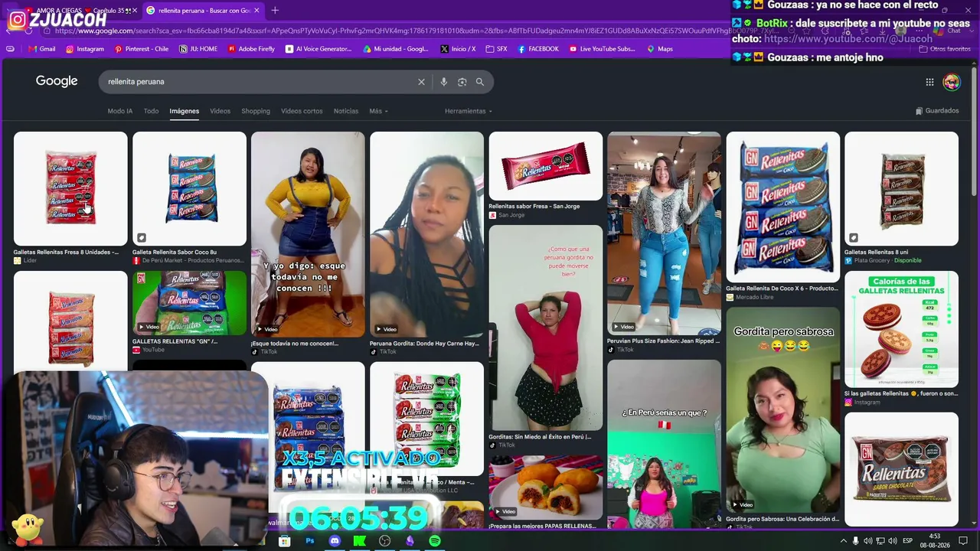This screenshot has height=551, width=980.
Task: Open the Gmail bookmark
Action: point(42,49)
